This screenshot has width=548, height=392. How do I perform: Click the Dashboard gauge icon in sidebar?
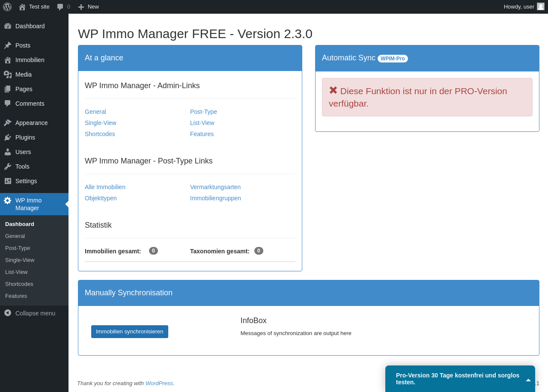point(8,26)
